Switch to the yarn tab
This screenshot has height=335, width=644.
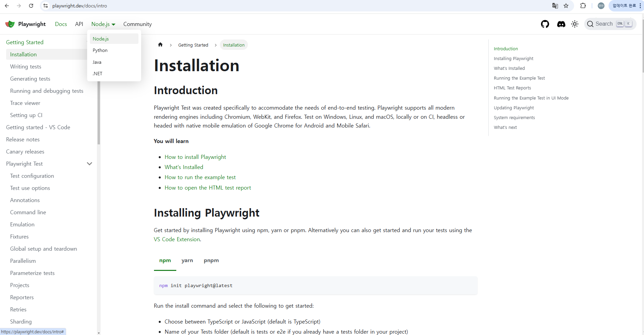tap(187, 260)
